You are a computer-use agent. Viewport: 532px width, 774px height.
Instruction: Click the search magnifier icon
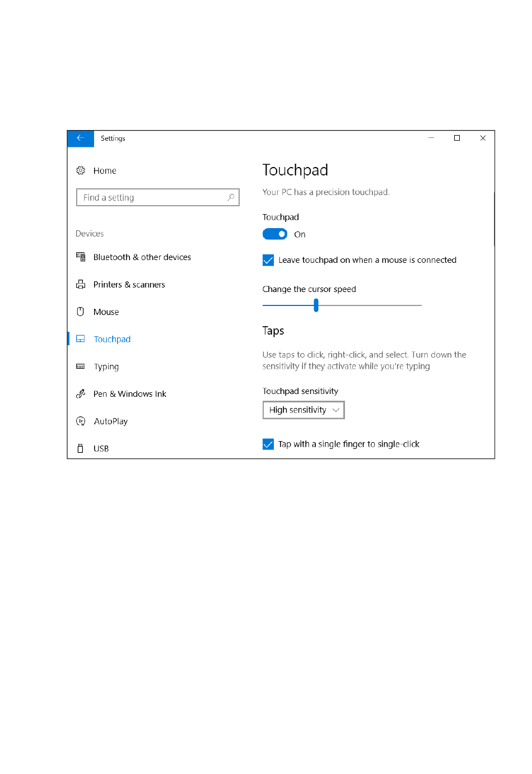(x=231, y=197)
